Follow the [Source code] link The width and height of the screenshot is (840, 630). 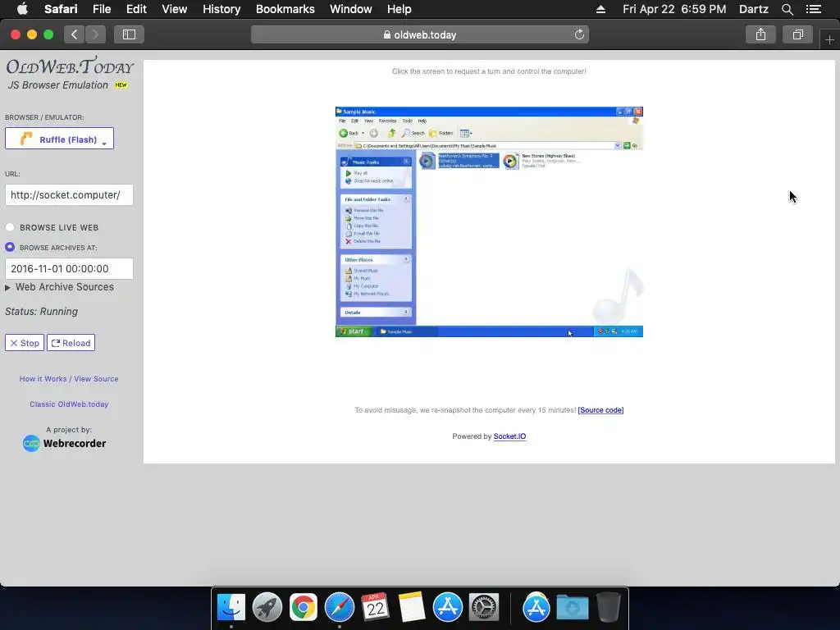(600, 410)
